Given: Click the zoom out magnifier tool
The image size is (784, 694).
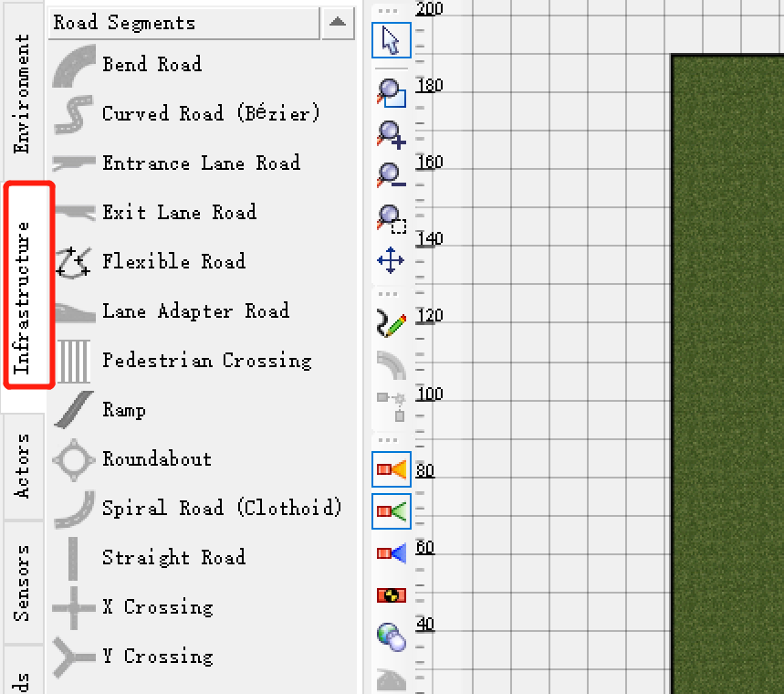Looking at the screenshot, I should click(x=391, y=175).
